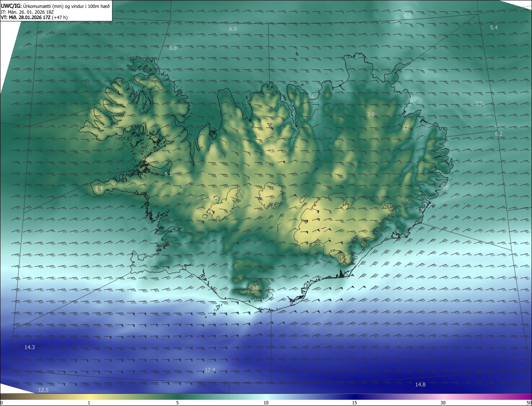
Task: Click the 6.9 value label on the map
Action: 233,29
